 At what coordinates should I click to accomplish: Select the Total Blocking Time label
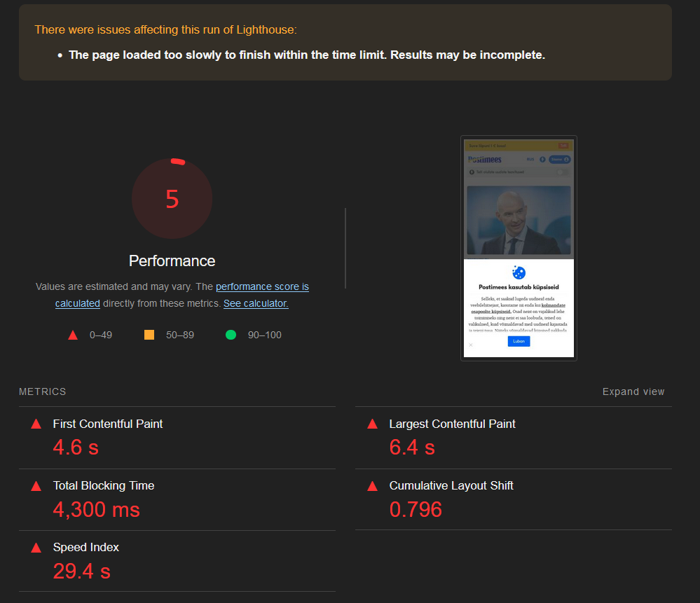point(104,485)
